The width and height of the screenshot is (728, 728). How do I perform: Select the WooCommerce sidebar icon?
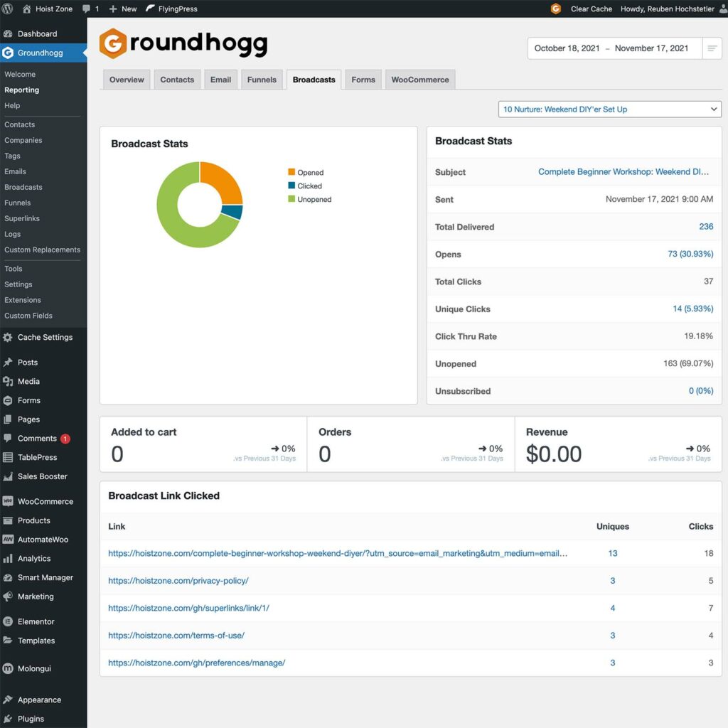[9, 501]
